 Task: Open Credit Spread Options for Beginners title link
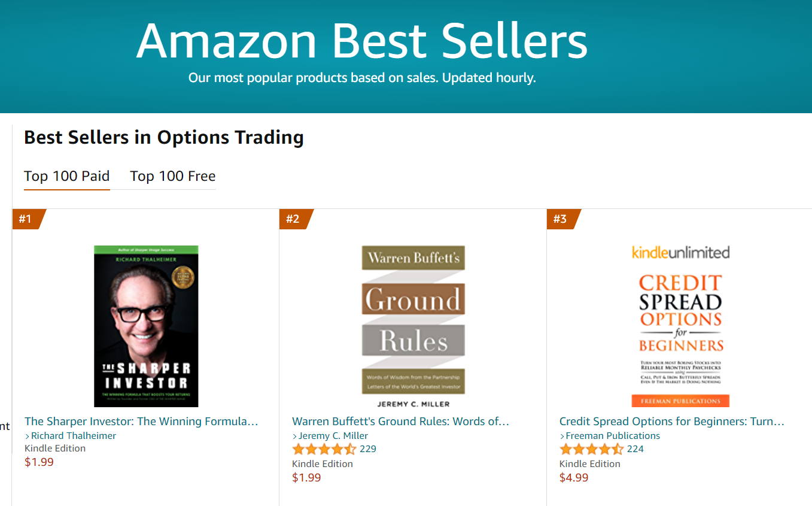[671, 422]
